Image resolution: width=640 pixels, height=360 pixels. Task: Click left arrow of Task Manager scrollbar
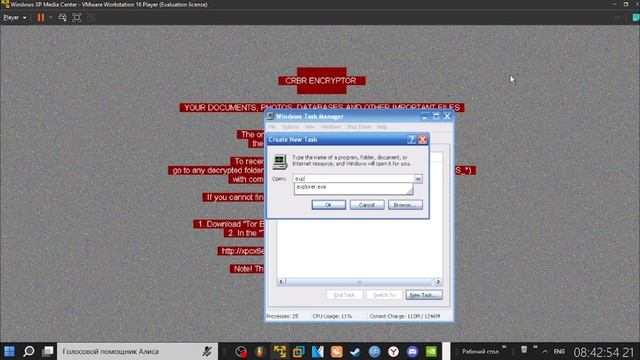pos(281,282)
